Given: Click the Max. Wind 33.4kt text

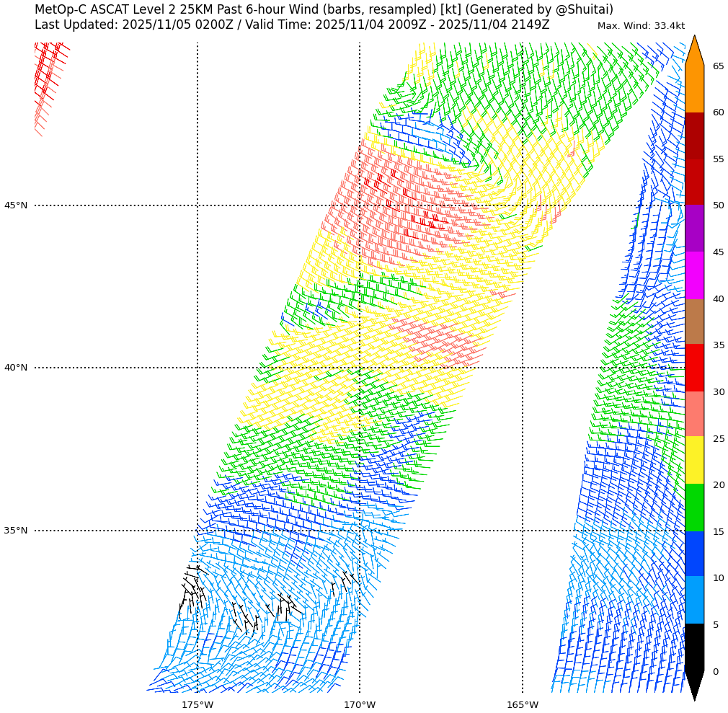Looking at the screenshot, I should (x=641, y=26).
